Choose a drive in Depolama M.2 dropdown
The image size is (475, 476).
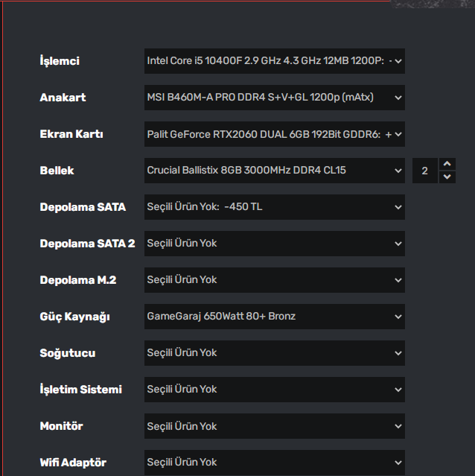(274, 280)
